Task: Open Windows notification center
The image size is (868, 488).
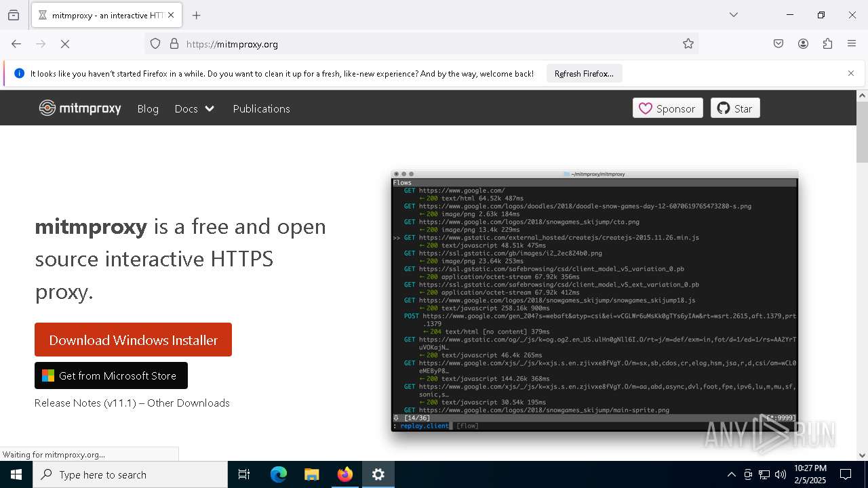Action: pyautogui.click(x=846, y=474)
